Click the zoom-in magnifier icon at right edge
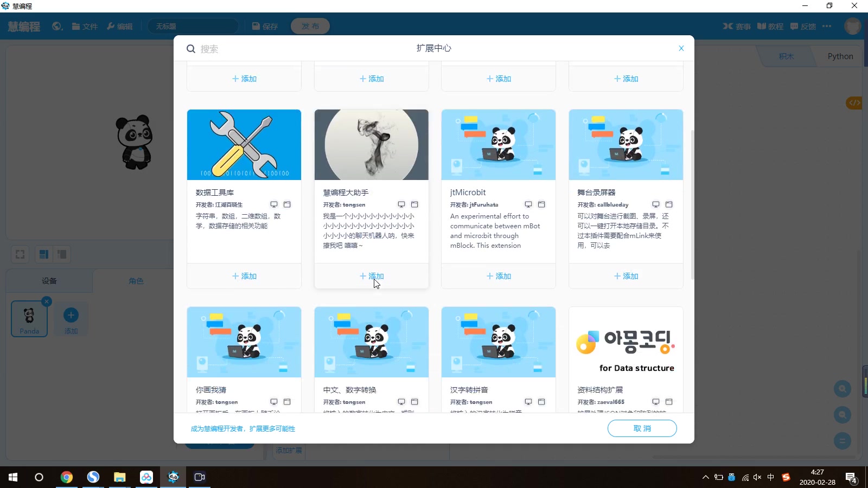 pyautogui.click(x=842, y=389)
